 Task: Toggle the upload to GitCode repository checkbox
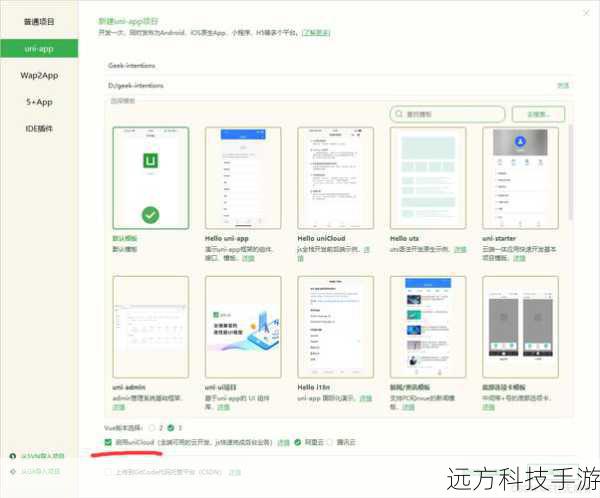pyautogui.click(x=108, y=472)
